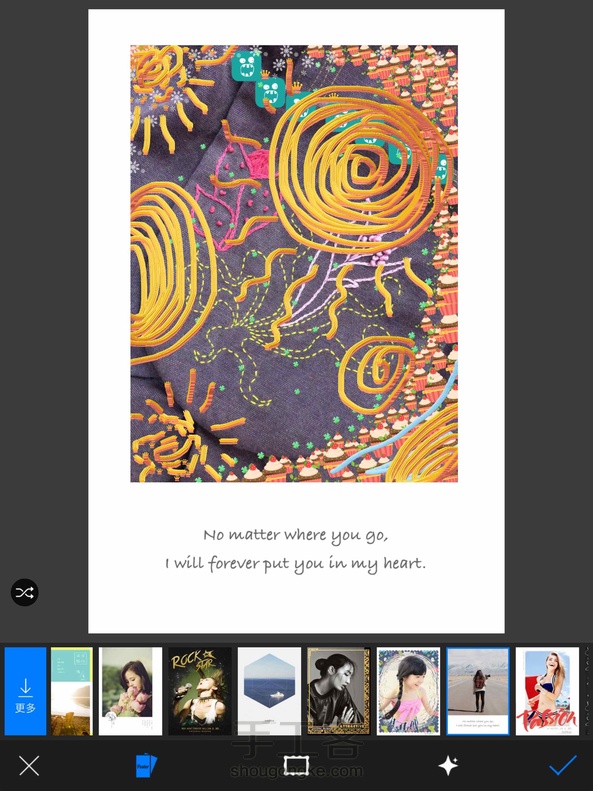Image resolution: width=593 pixels, height=791 pixels.
Task: Select the highlighted road photographer template
Action: pyautogui.click(x=478, y=692)
